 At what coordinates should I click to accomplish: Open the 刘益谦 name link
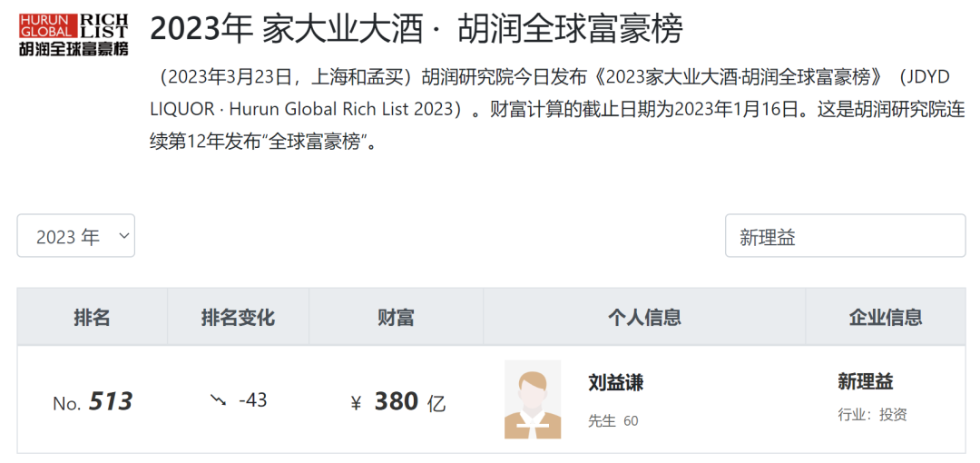[x=615, y=383]
